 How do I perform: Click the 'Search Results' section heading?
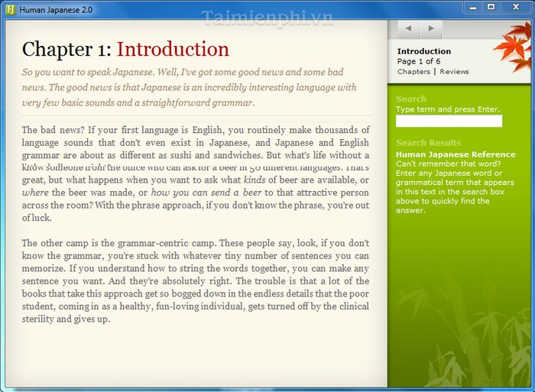[428, 143]
